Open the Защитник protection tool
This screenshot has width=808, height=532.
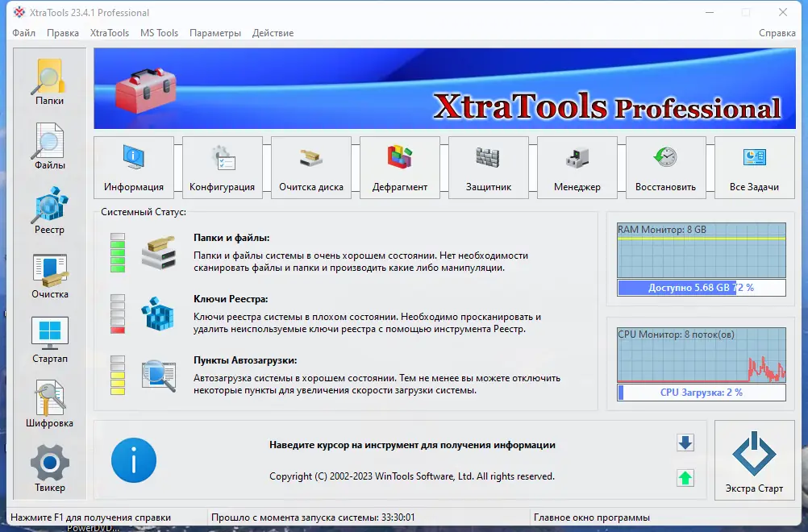pos(488,168)
